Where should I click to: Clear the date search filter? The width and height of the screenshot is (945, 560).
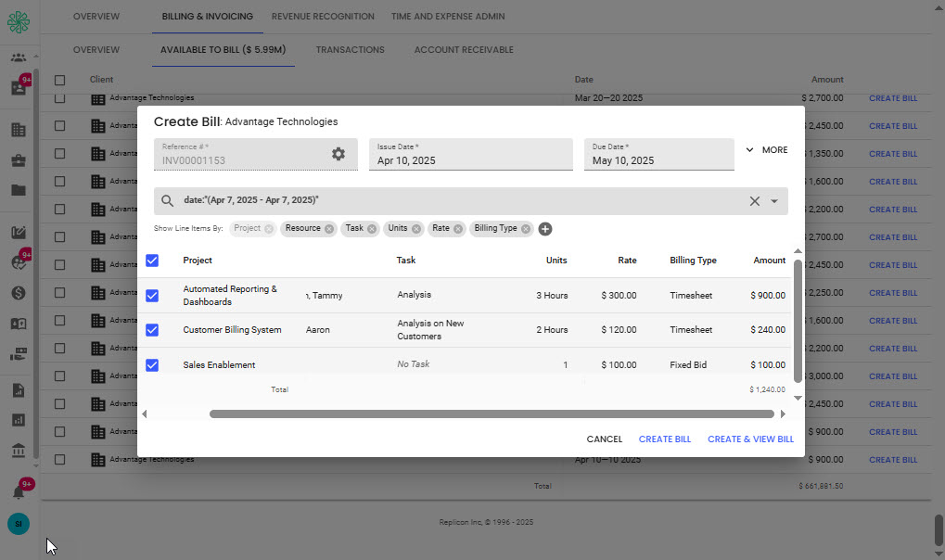[754, 201]
